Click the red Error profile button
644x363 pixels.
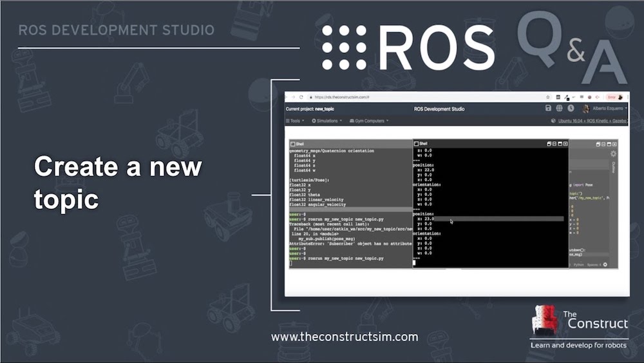tap(615, 97)
